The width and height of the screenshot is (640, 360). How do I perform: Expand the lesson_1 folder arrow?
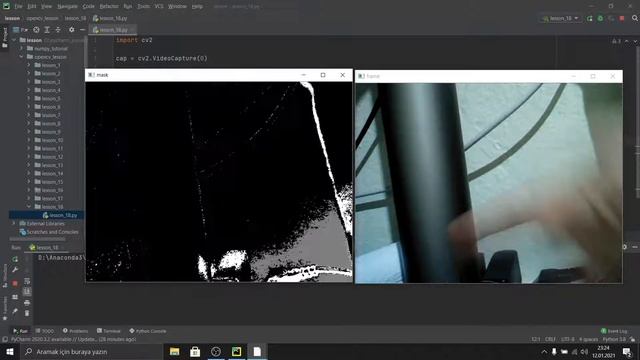(x=29, y=65)
